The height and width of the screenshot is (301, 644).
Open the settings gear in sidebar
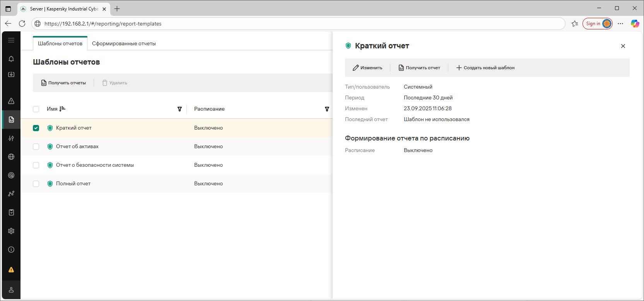coord(11,231)
